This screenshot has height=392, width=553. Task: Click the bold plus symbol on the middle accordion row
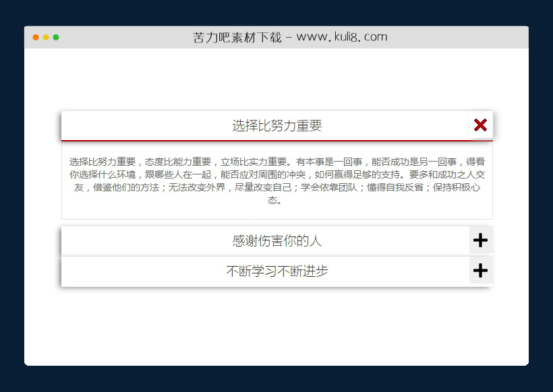[480, 240]
